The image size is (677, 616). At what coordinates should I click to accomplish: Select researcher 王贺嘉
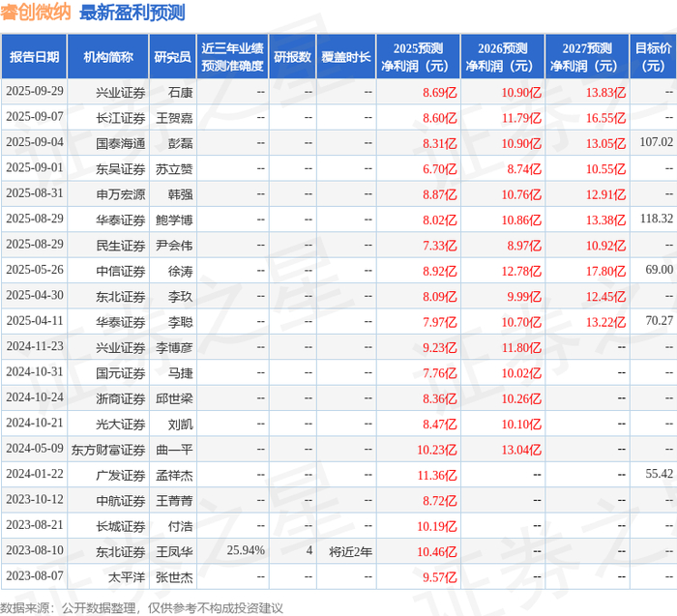click(174, 118)
